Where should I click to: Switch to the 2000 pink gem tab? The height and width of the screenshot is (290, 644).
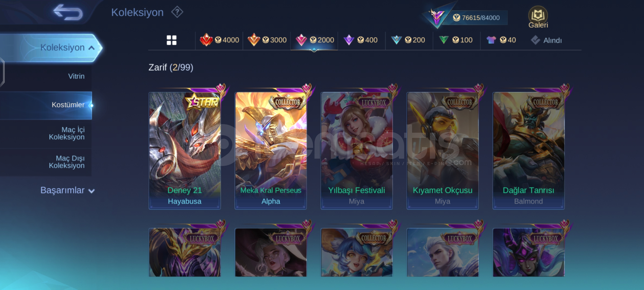314,40
